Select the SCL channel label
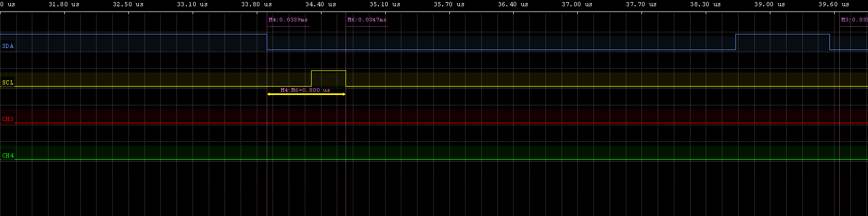 coord(8,82)
